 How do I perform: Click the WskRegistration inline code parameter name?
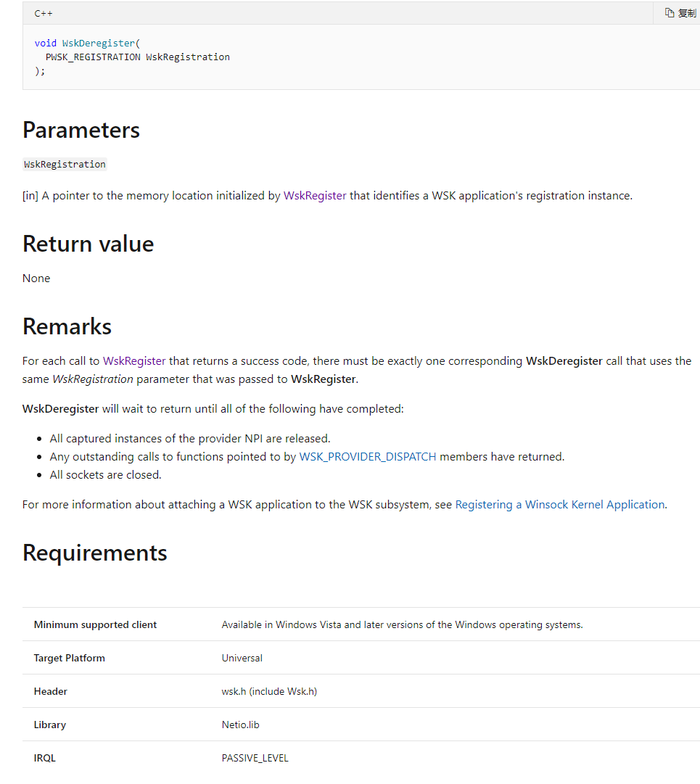tap(65, 165)
